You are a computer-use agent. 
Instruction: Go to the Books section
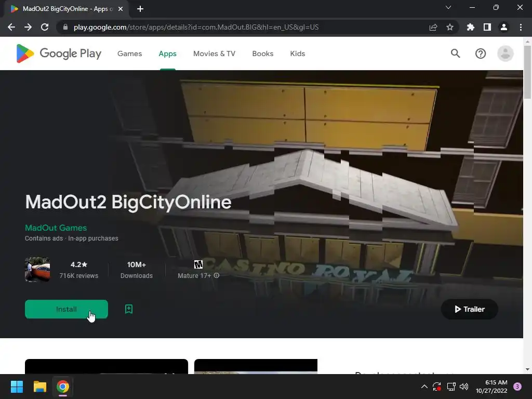coord(262,54)
